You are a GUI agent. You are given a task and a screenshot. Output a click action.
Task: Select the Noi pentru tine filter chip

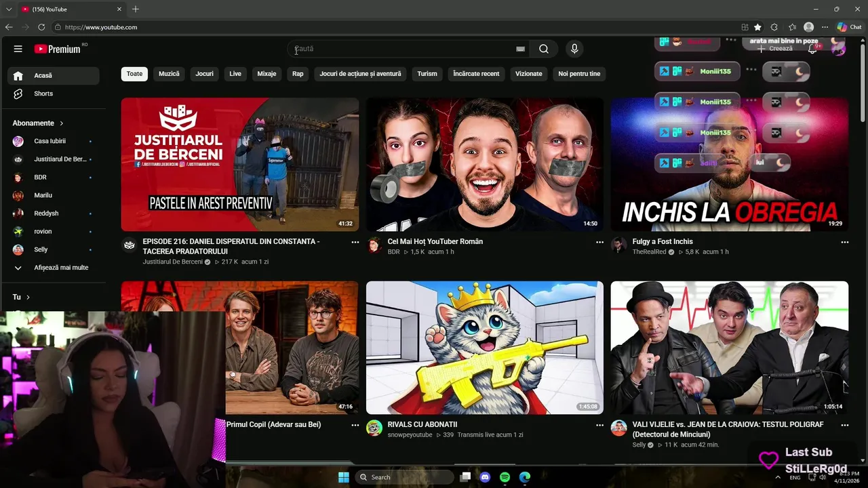(579, 74)
